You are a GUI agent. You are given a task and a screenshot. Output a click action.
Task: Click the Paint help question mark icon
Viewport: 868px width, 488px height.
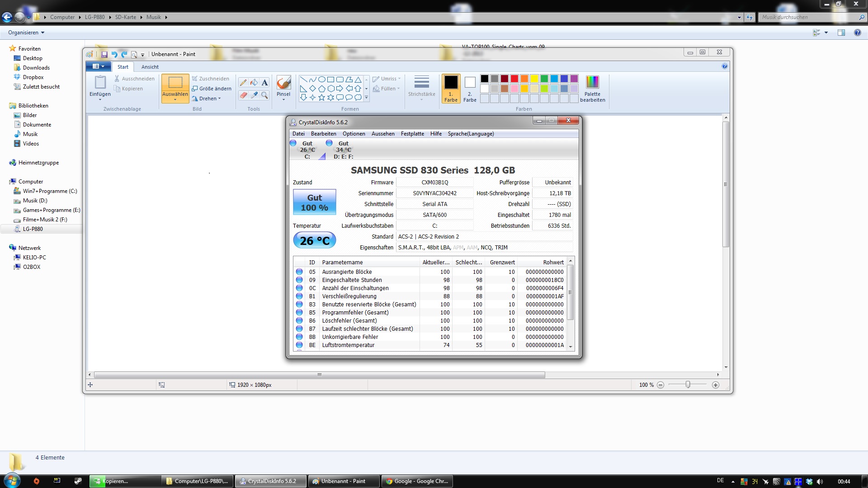pyautogui.click(x=725, y=66)
